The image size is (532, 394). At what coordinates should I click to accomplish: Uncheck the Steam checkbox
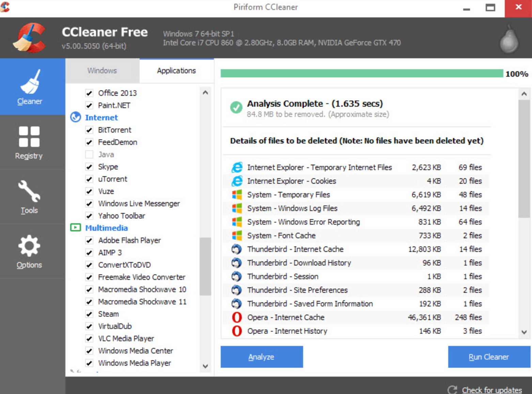89,314
